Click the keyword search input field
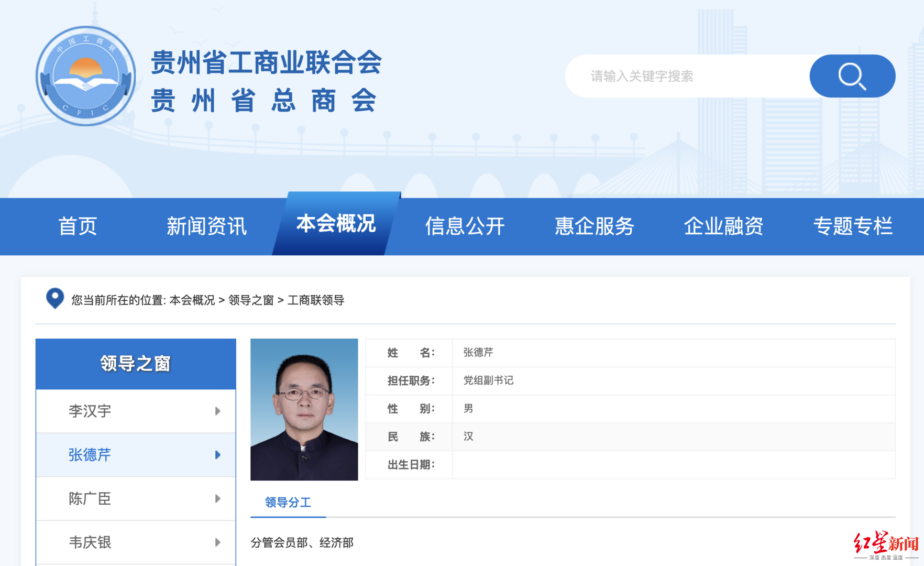 [x=681, y=75]
